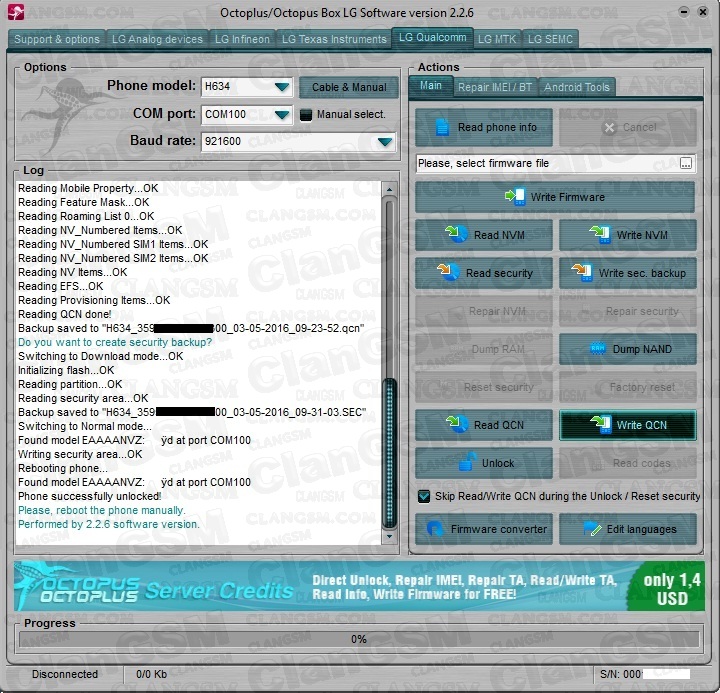Screen dimensions: 720x693
Task: Click the Read NVM green arrow icon
Action: [456, 234]
